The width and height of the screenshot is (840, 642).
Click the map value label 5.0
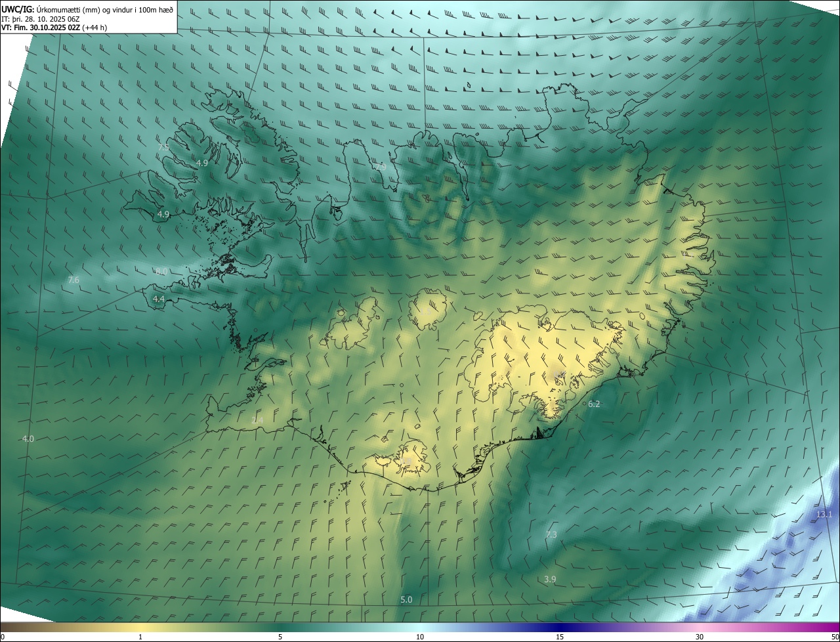(x=406, y=599)
